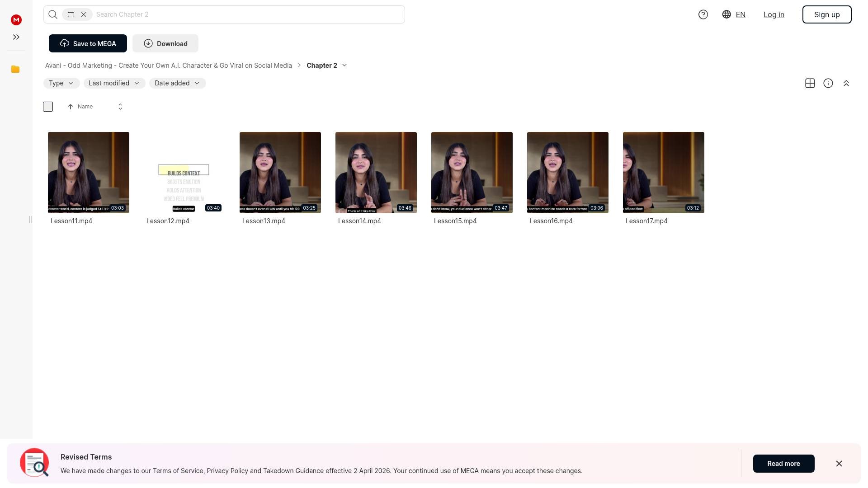868x488 pixels.
Task: Collapse header with double-up chevron icon
Action: point(846,83)
